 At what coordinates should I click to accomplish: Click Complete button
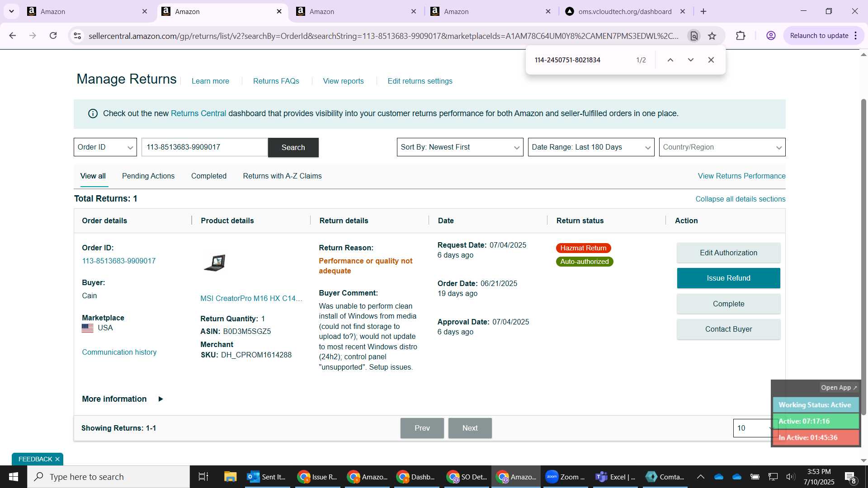(x=728, y=304)
